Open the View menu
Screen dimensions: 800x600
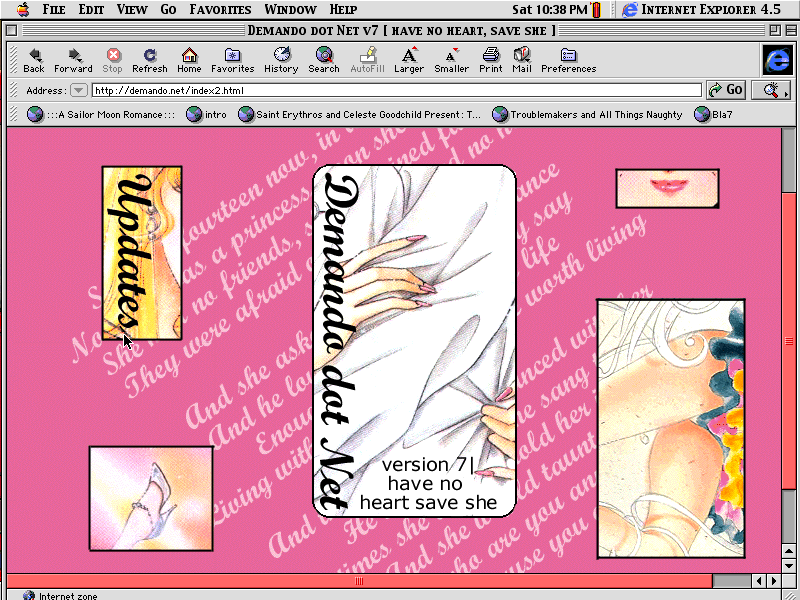click(x=132, y=9)
